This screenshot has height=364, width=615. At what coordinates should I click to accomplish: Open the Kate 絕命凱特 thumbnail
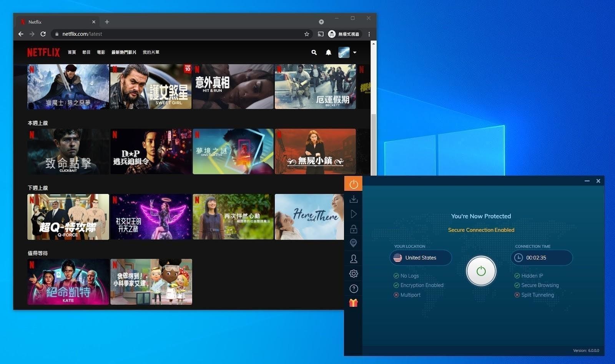tap(68, 282)
